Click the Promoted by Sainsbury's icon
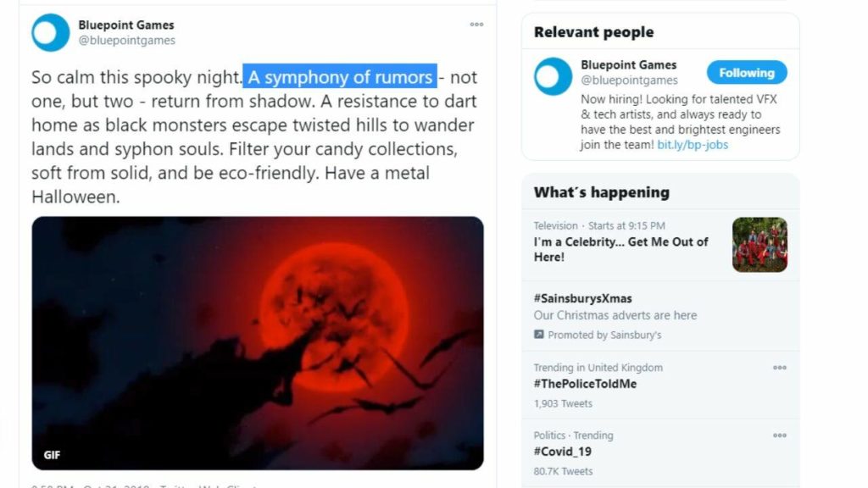The height and width of the screenshot is (488, 868). (538, 335)
